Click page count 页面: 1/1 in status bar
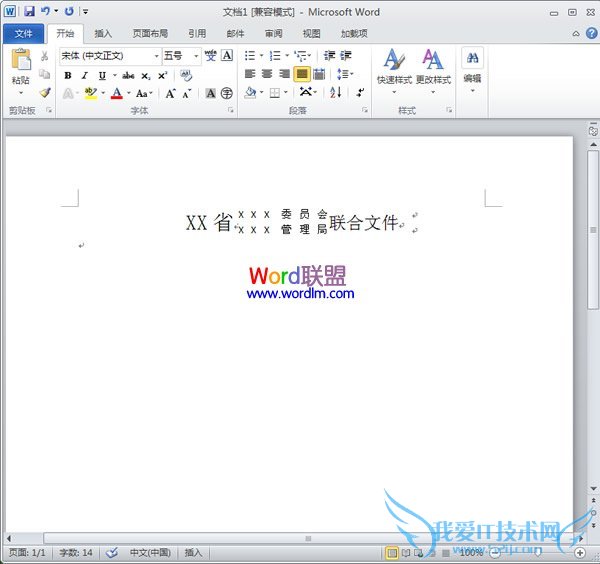600x564 pixels. click(x=27, y=553)
